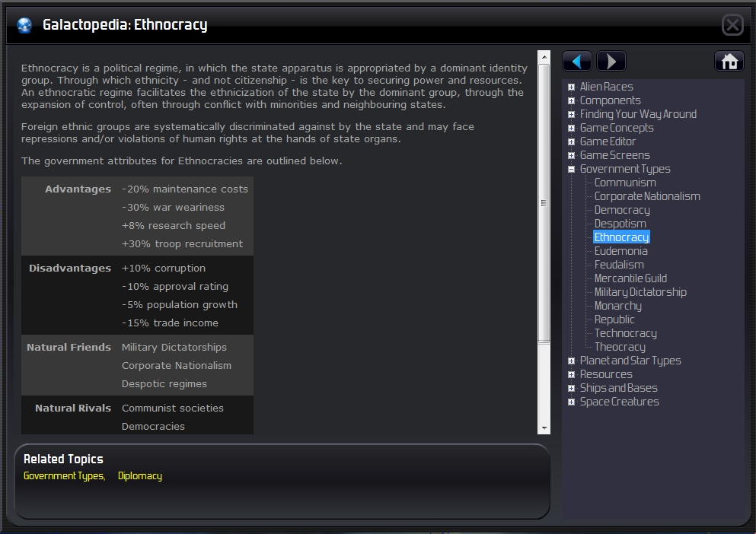The image size is (756, 534).
Task: Click the article scrollbar down arrow
Action: [x=544, y=428]
